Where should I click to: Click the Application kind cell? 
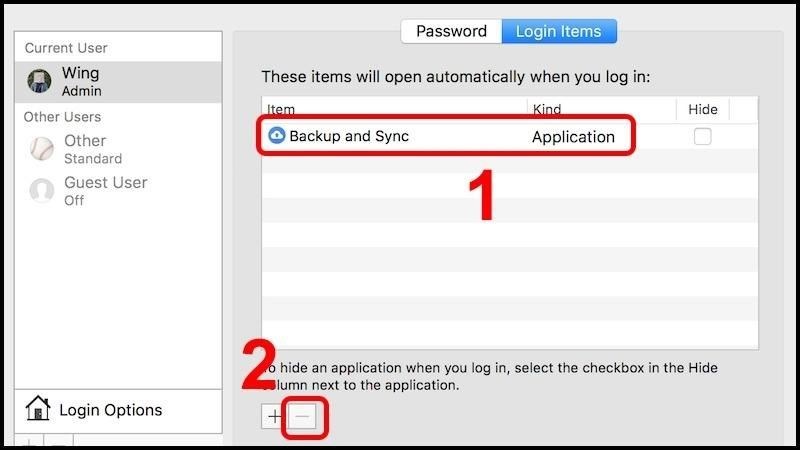[x=573, y=137]
